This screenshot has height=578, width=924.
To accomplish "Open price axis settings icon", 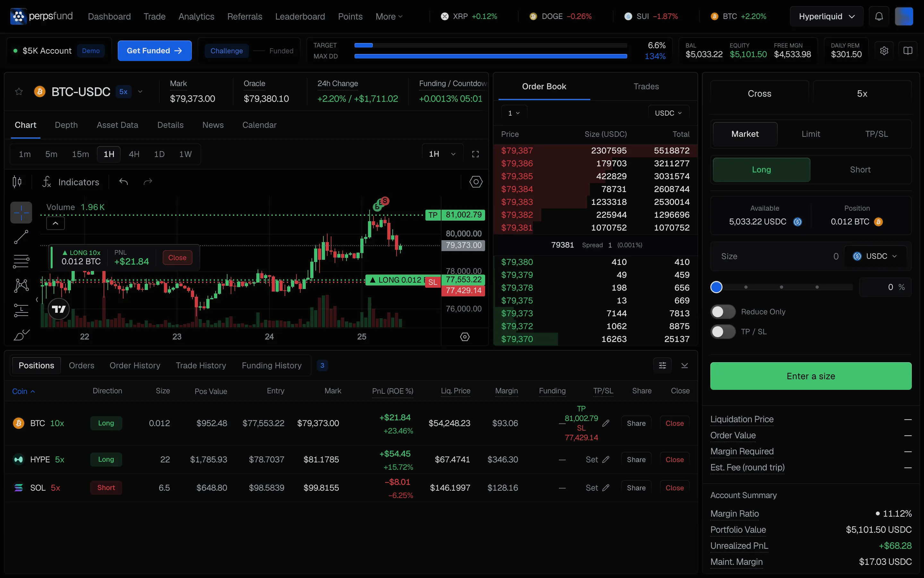I will 465,337.
